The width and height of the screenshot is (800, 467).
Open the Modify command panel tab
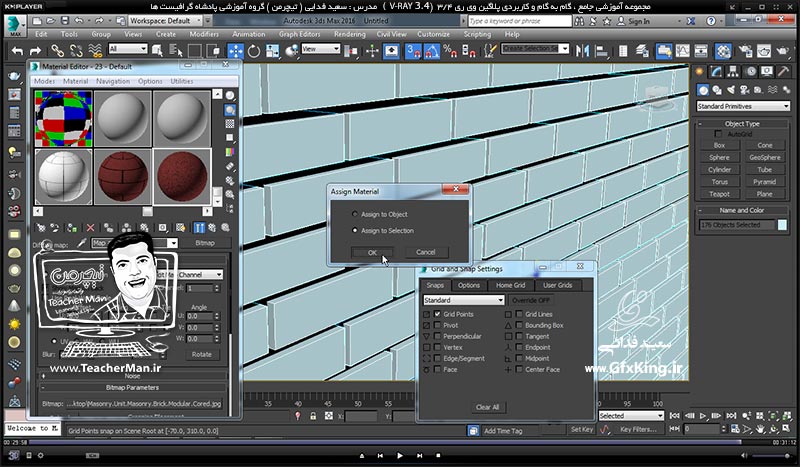pos(717,71)
